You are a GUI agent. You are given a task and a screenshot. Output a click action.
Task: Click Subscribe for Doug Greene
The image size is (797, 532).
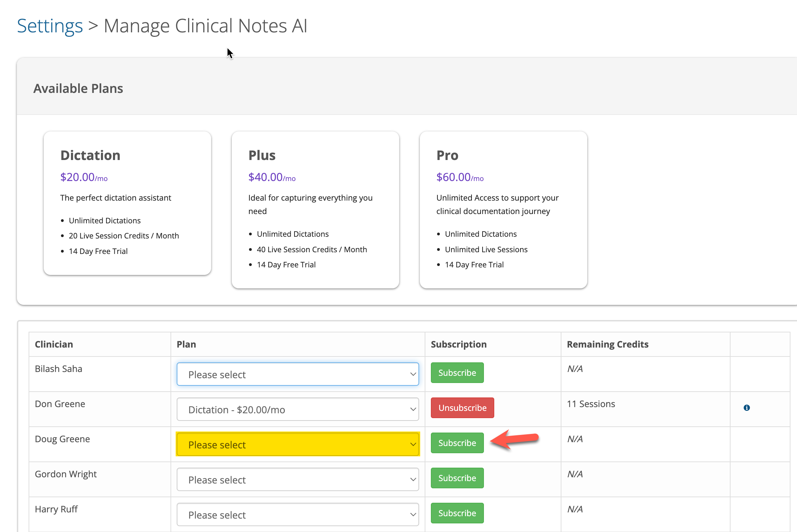(x=457, y=443)
